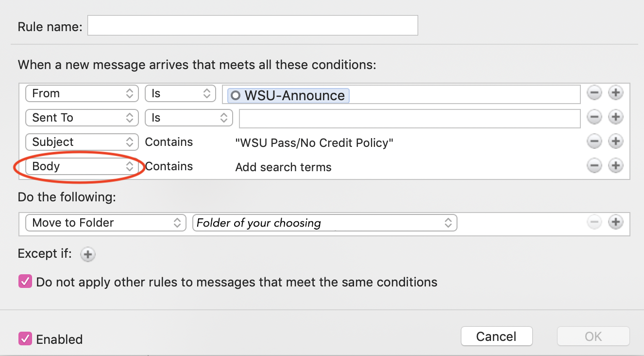
Task: Remove the Sent To condition row
Action: [594, 117]
